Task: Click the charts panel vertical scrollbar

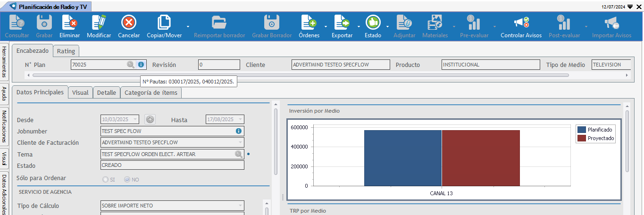Action: [x=627, y=141]
